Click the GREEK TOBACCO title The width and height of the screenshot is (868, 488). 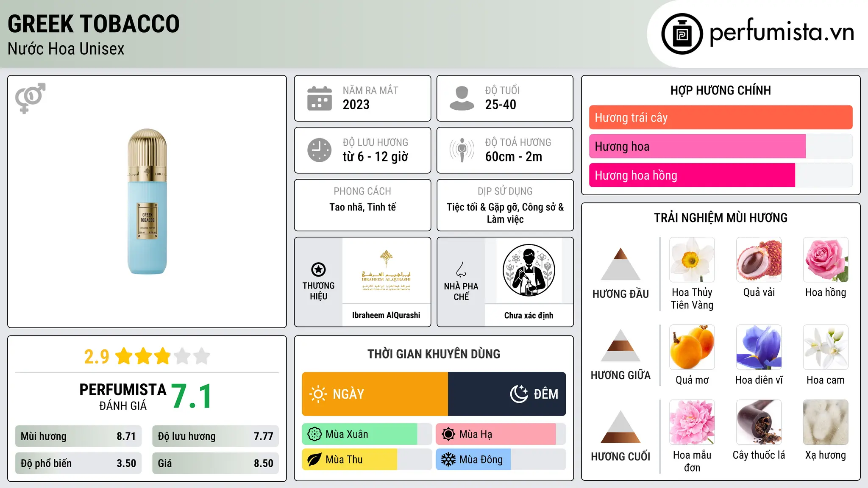[94, 24]
